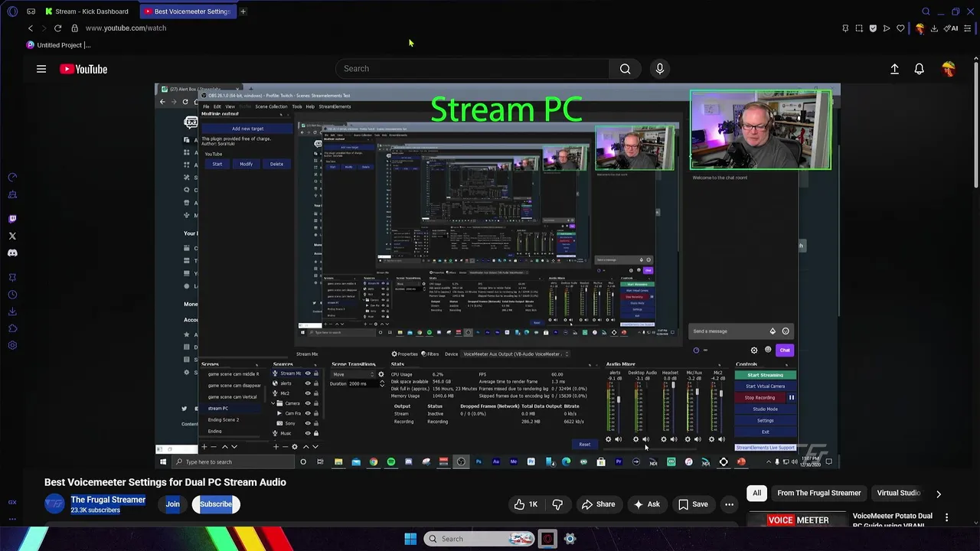
Task: Focus the YouTube search input field
Action: (472, 69)
